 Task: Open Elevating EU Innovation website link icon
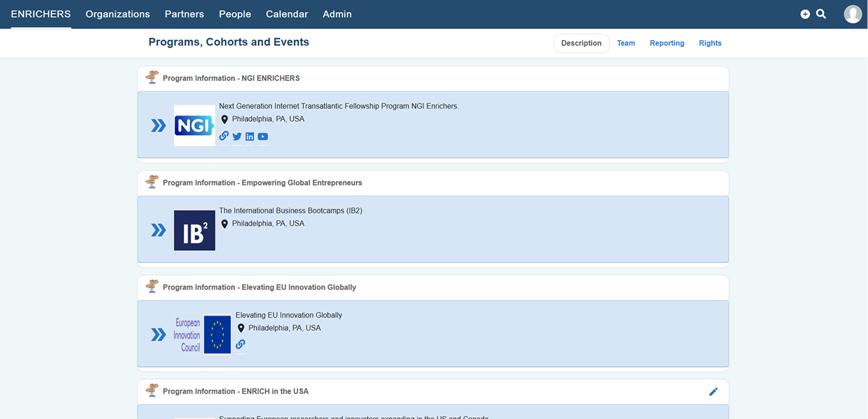[241, 344]
